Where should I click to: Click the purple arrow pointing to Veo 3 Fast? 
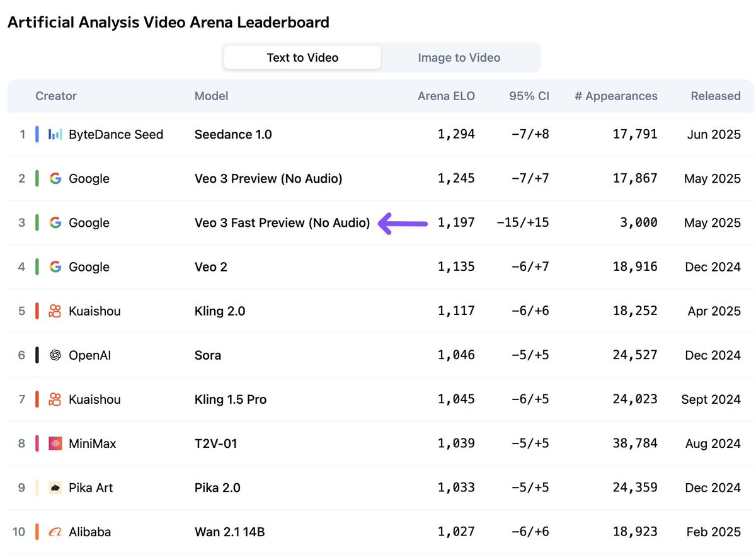click(403, 223)
